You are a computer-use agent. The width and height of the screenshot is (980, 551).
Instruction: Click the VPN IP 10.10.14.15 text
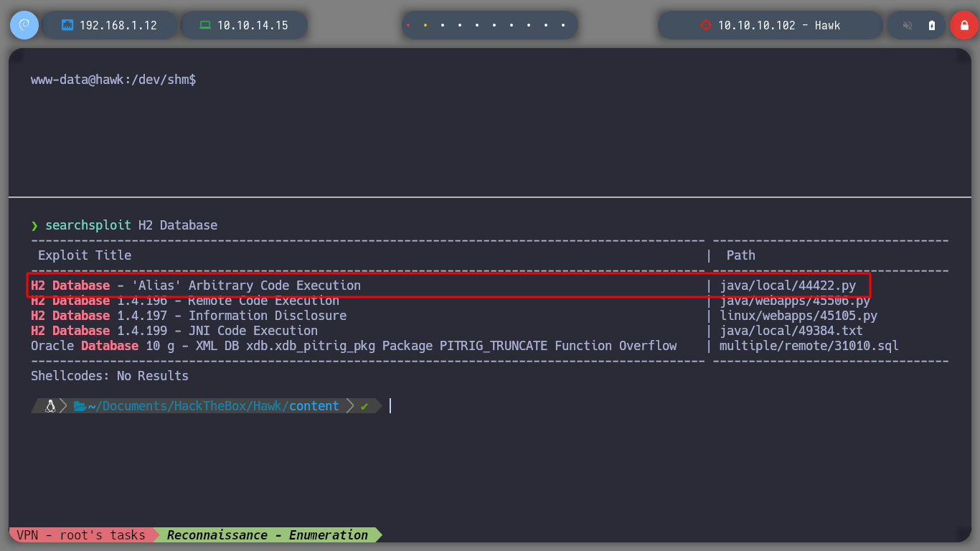tap(253, 25)
